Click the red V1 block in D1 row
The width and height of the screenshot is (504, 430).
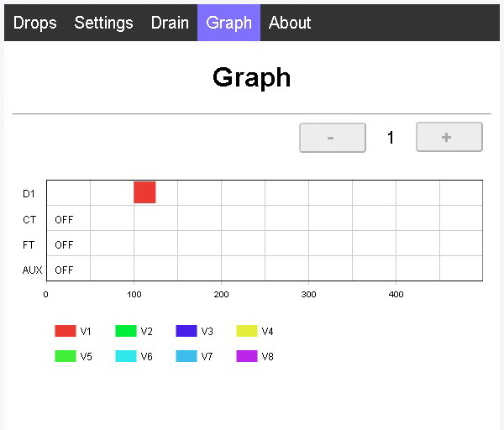(144, 192)
